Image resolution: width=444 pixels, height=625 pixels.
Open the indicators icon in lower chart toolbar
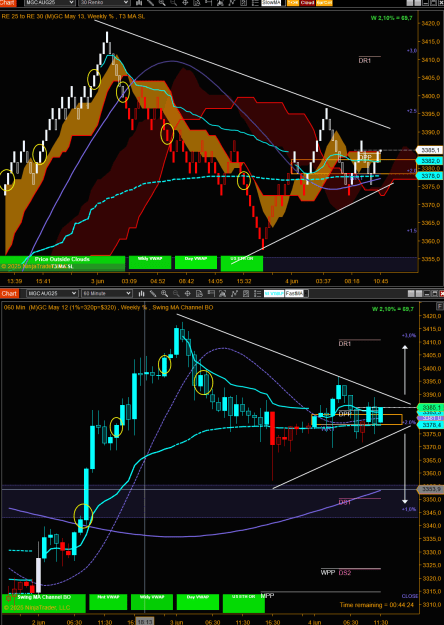[x=234, y=294]
